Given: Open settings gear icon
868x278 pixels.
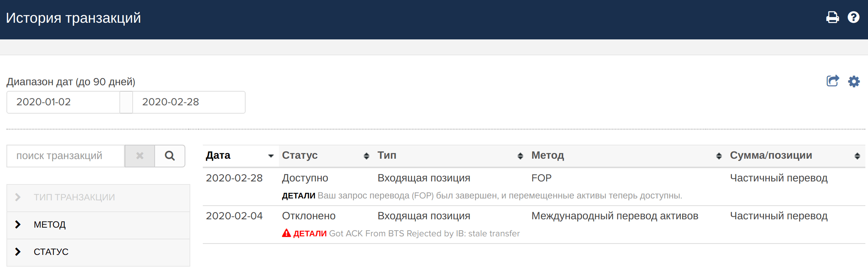Looking at the screenshot, I should (x=854, y=81).
